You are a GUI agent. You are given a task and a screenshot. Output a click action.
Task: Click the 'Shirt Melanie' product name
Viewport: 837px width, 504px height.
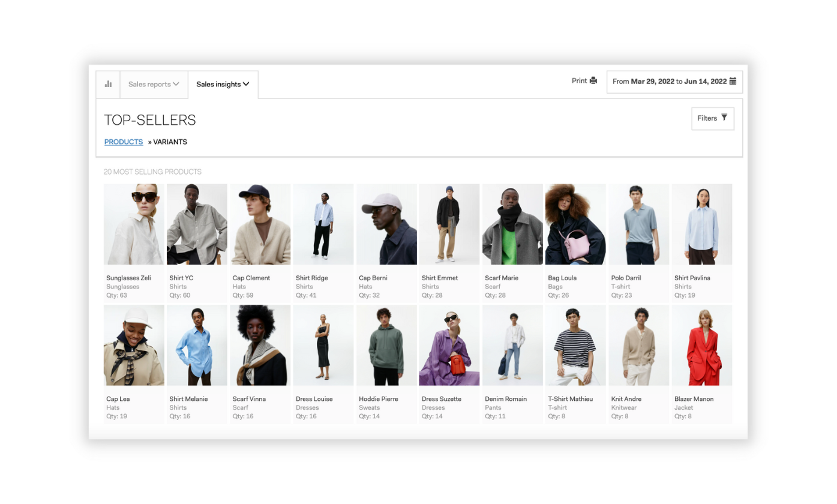[188, 398]
